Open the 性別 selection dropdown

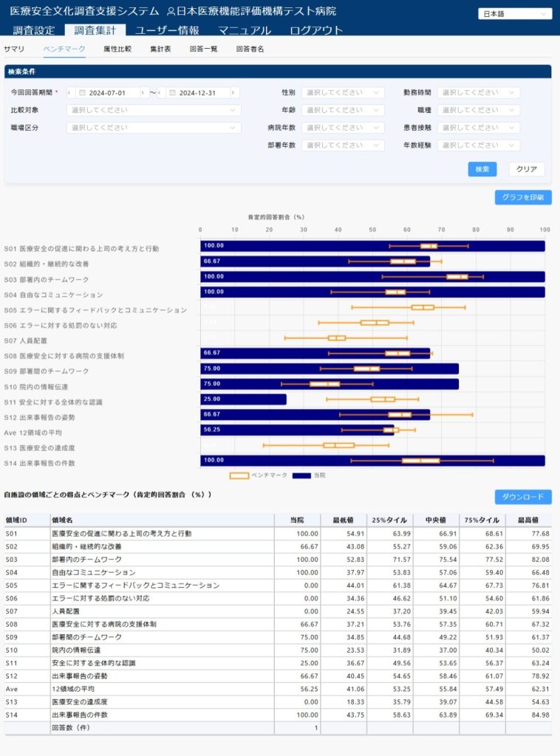pos(343,93)
